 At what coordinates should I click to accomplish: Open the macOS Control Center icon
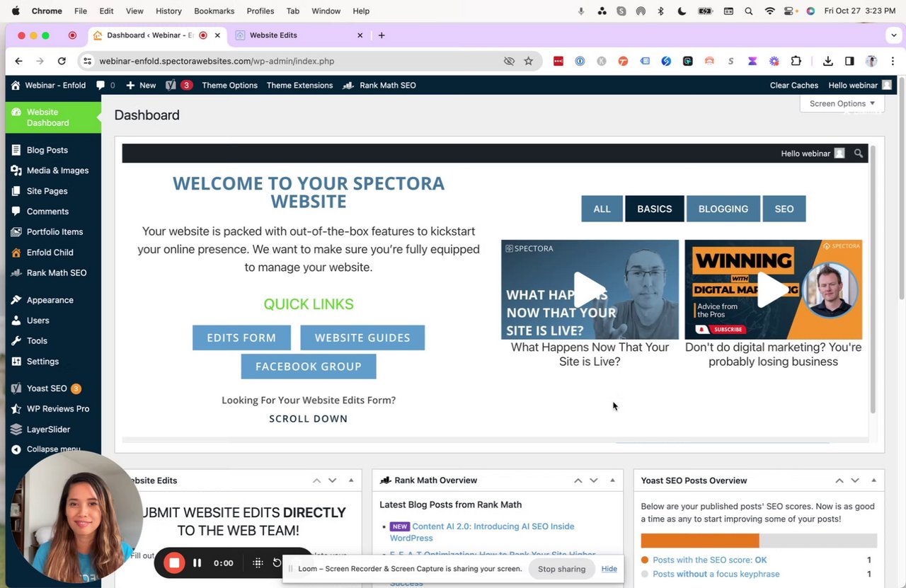click(x=789, y=11)
